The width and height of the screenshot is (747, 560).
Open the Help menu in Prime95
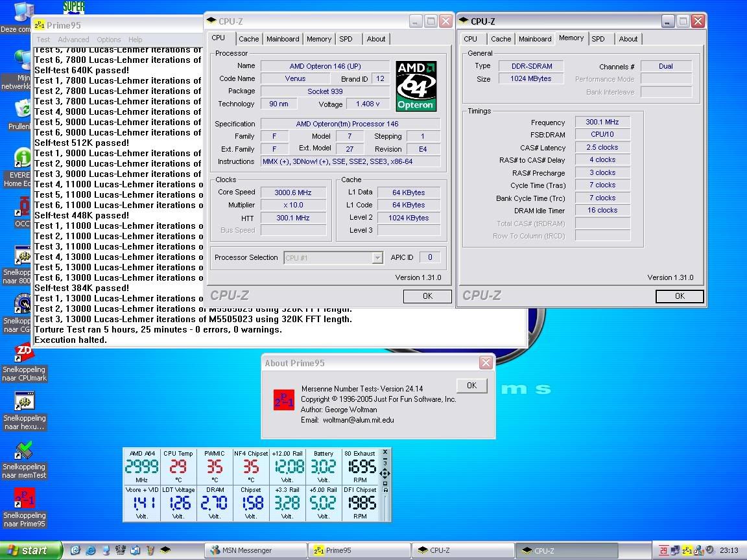click(136, 40)
